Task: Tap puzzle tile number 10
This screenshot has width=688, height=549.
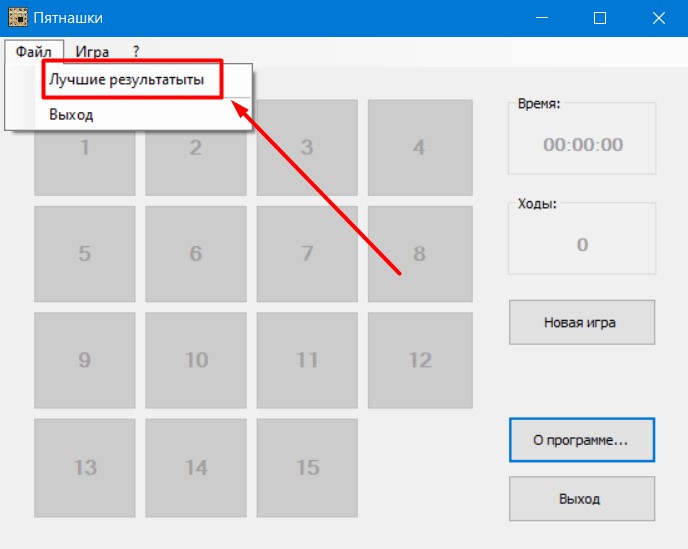Action: pyautogui.click(x=196, y=360)
